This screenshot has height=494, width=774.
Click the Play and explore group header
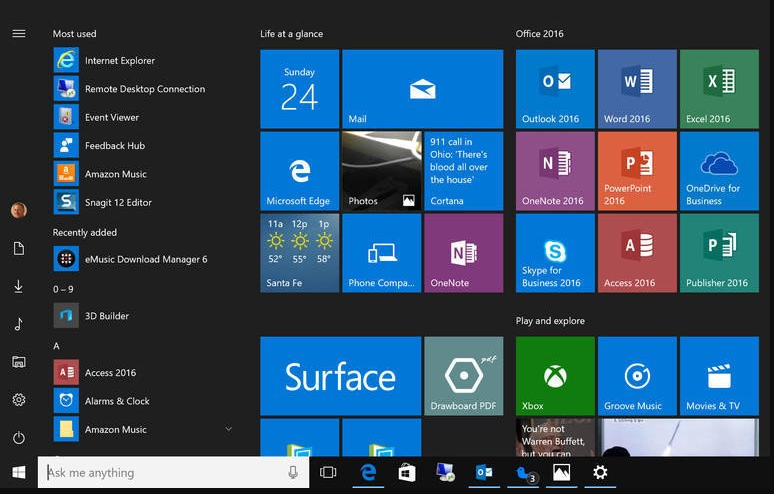coord(550,321)
